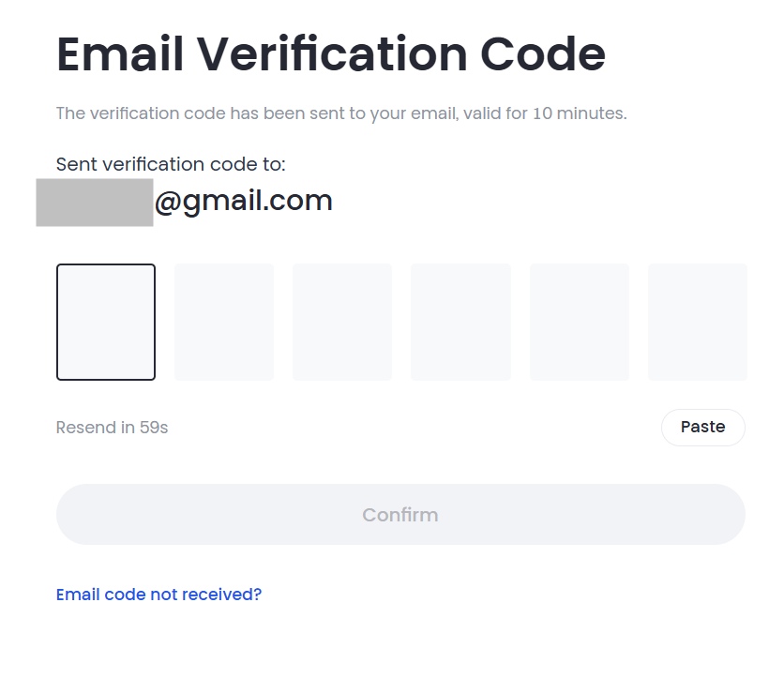The width and height of the screenshot is (784, 678).
Task: Select the last verification code box
Action: coord(697,321)
